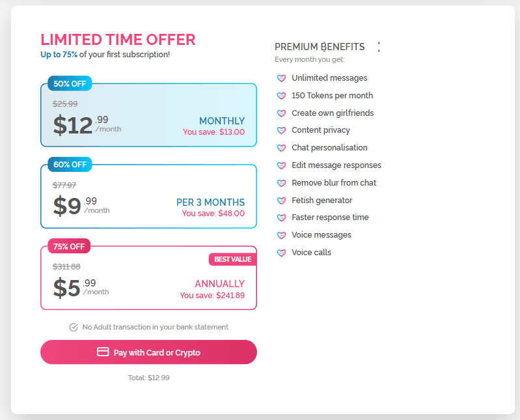Click the Voice messages benefit text
The width and height of the screenshot is (520, 420).
[322, 235]
